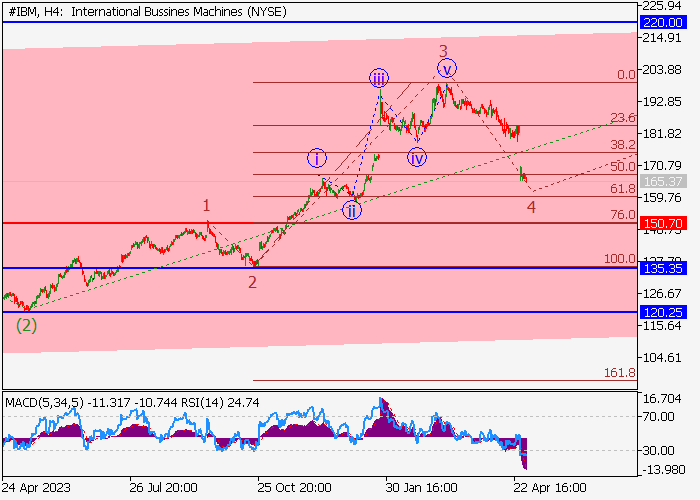Viewport: 700px width, 500px height.
Task: Click the red wave 3 label
Action: click(443, 51)
